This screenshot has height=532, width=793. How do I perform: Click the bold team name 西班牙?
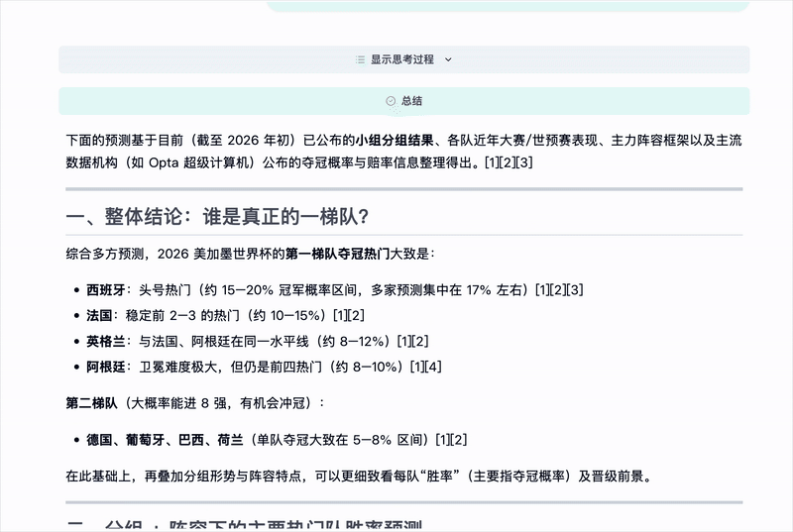[106, 290]
